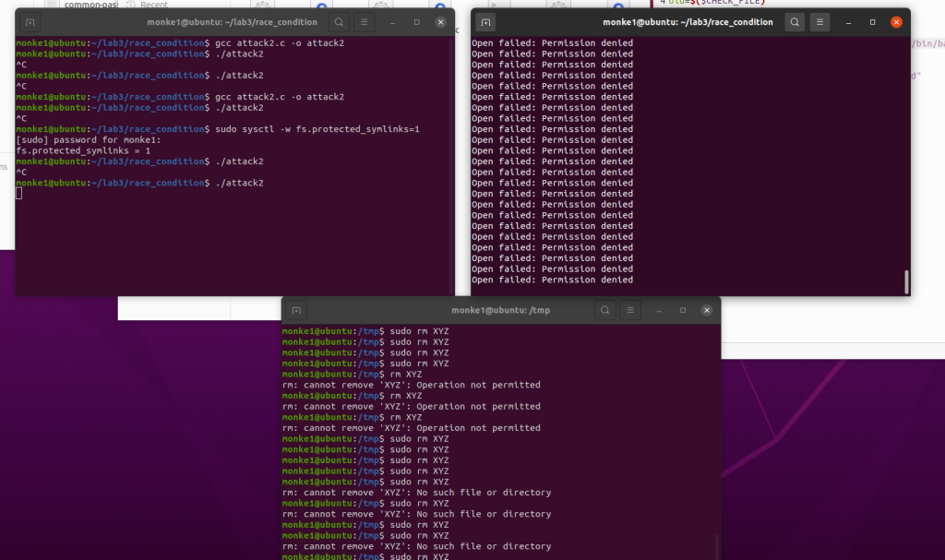Open hamburger menu in the /tmp terminal
Image resolution: width=945 pixels, height=560 pixels.
click(x=630, y=310)
